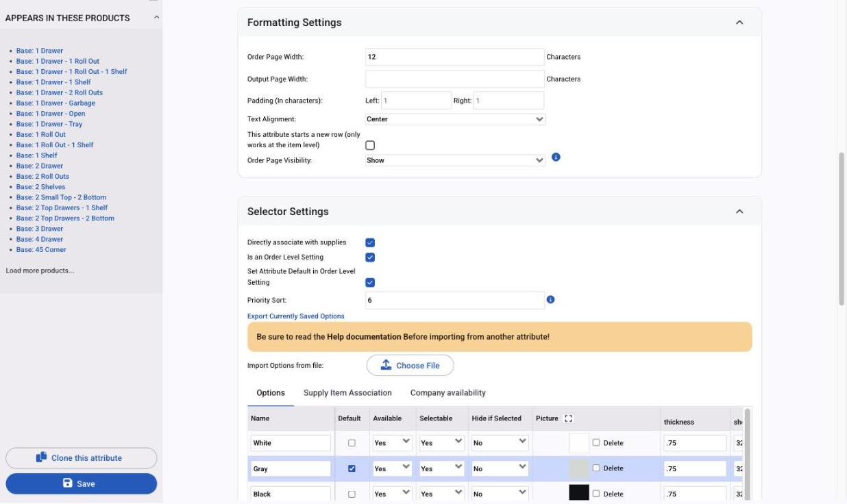Open product 'Base: 1 Drawer - Tray'
This screenshot has width=847, height=504.
[49, 124]
